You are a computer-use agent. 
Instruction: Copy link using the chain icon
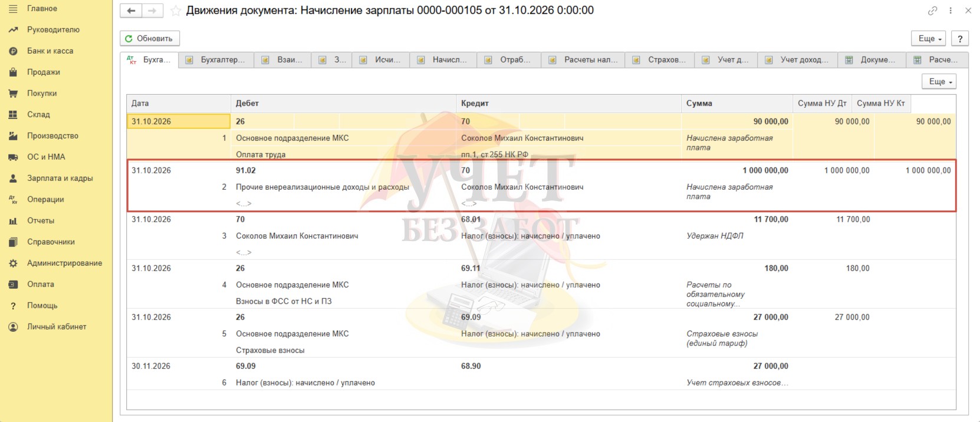pyautogui.click(x=932, y=11)
